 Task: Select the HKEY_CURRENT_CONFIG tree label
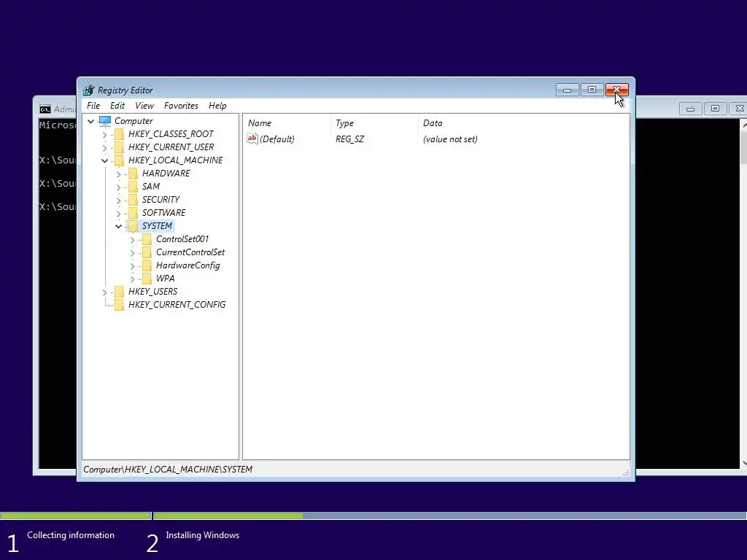click(177, 305)
